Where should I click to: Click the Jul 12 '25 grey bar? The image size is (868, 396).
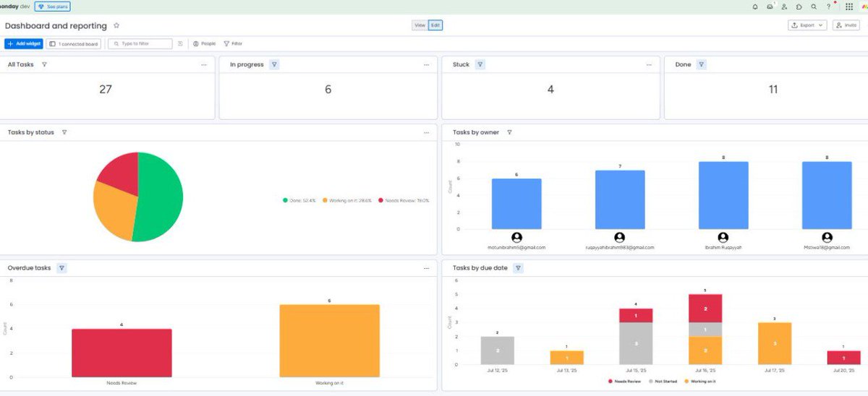497,350
